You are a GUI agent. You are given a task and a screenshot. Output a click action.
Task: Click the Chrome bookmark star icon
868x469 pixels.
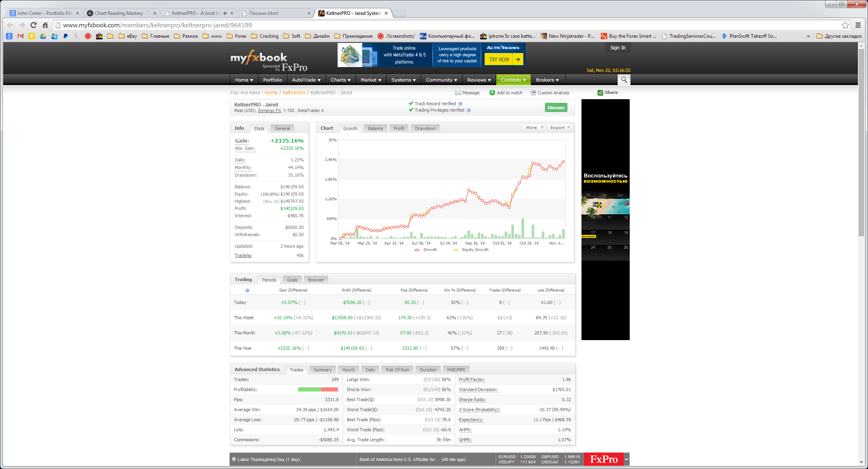[845, 25]
